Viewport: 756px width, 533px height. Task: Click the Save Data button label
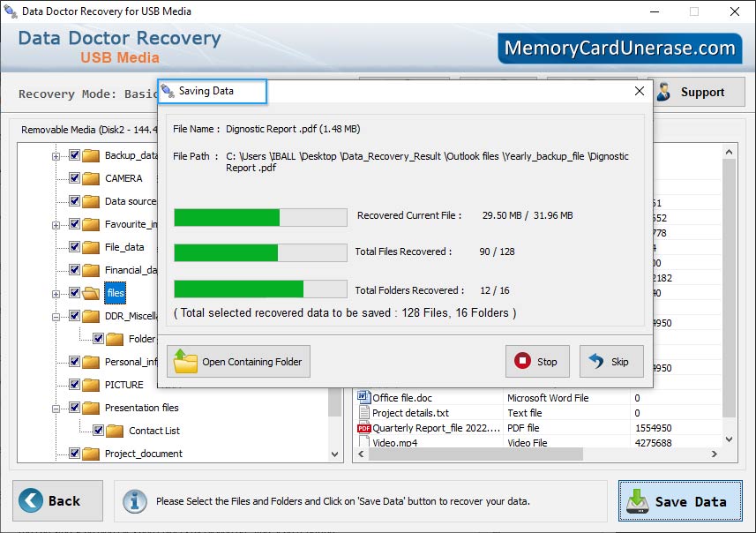(691, 501)
